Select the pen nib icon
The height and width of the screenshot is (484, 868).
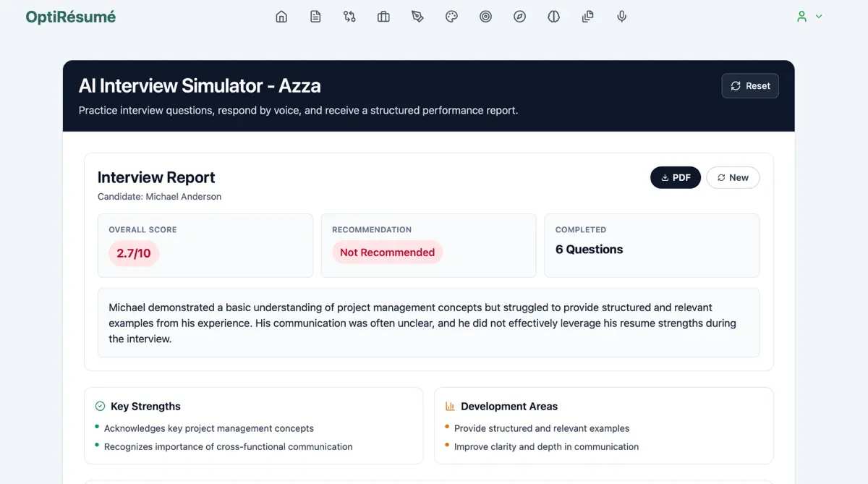[x=417, y=17]
